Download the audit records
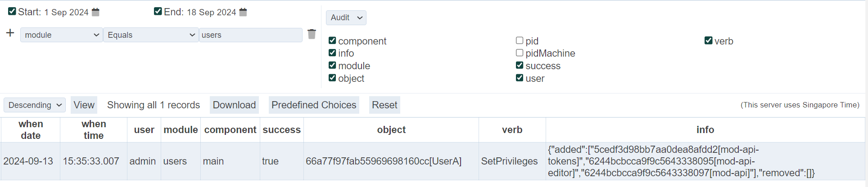868x187 pixels. point(234,105)
